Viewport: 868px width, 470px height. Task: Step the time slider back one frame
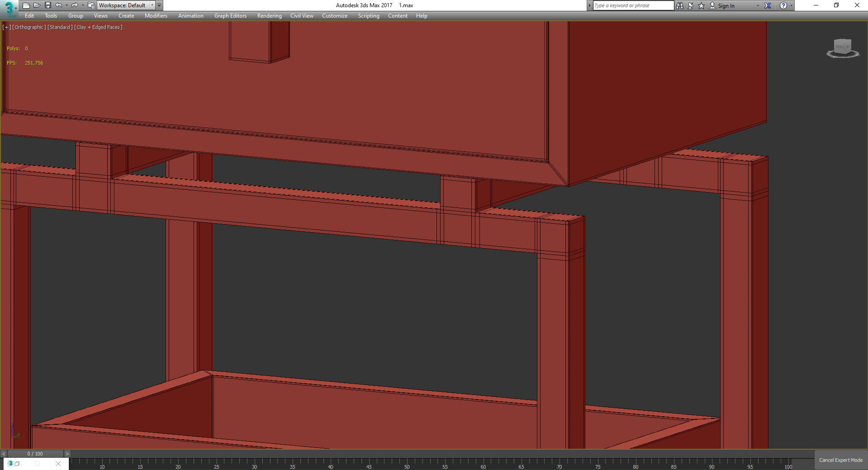(x=4, y=454)
